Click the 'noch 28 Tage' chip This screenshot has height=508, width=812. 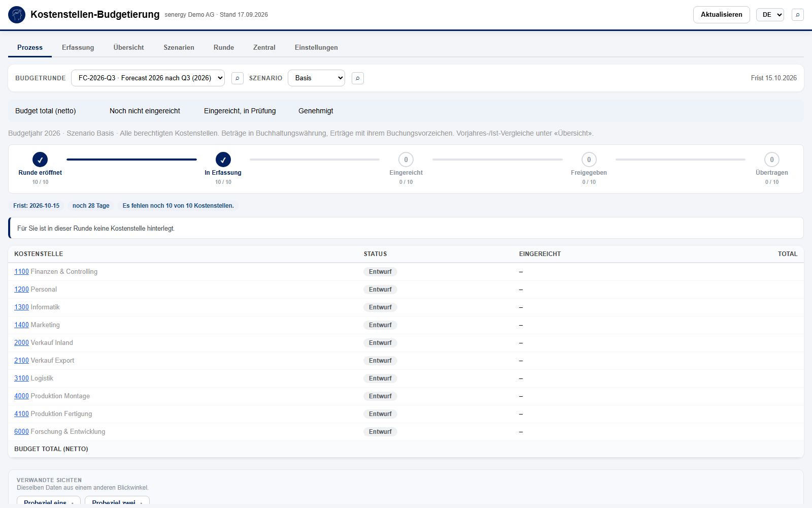click(91, 206)
